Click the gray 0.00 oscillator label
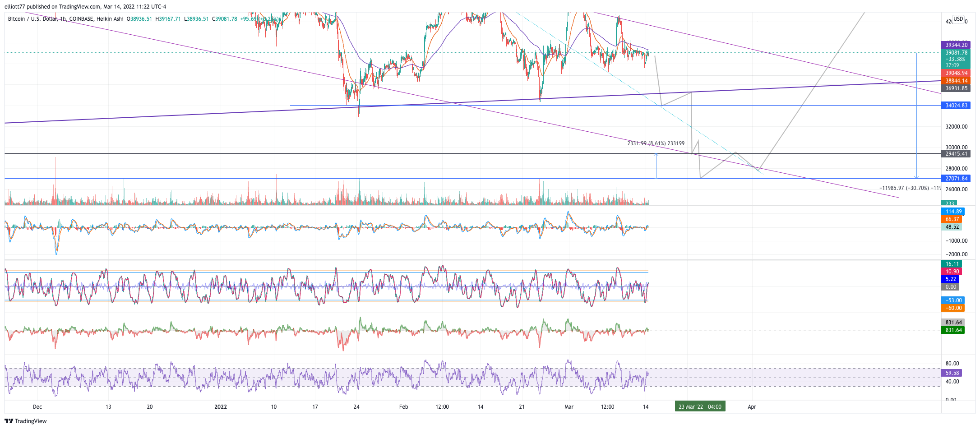Screen dimensions: 980x429 coord(950,287)
